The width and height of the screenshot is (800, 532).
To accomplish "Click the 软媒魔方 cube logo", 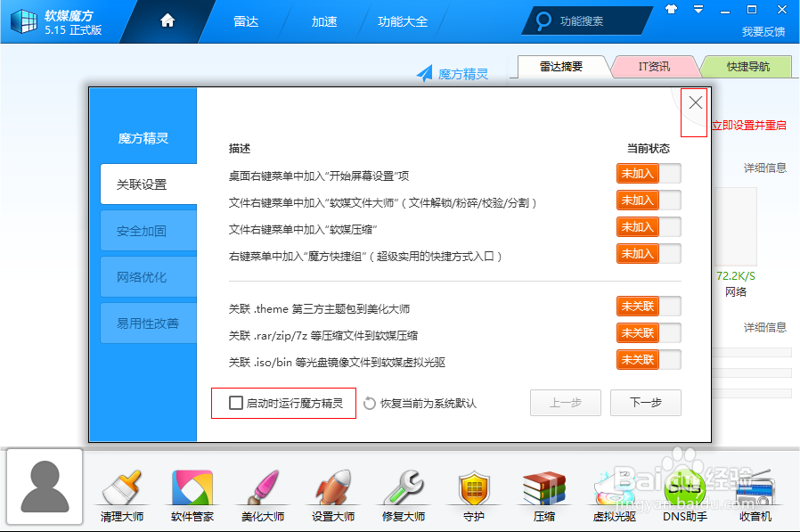I will pos(24,20).
